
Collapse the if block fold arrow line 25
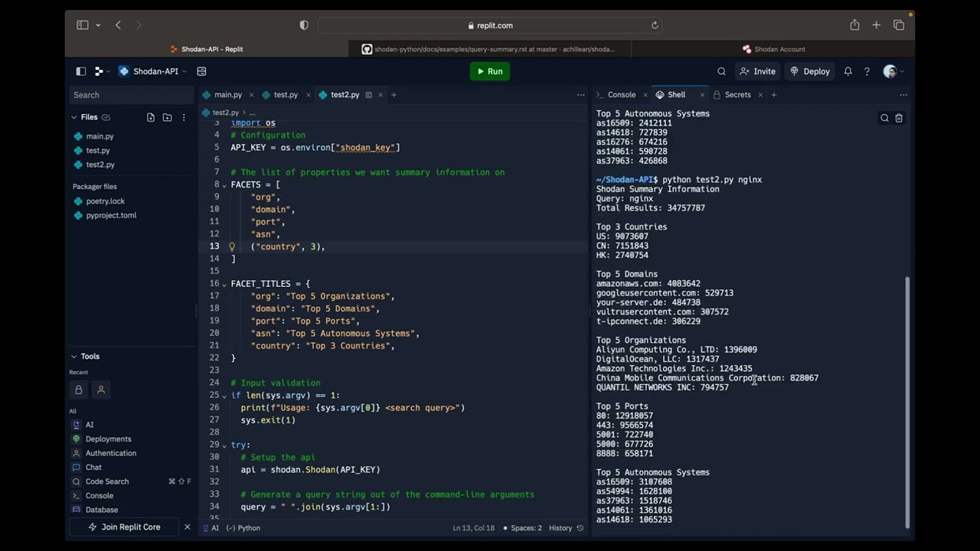pyautogui.click(x=224, y=396)
